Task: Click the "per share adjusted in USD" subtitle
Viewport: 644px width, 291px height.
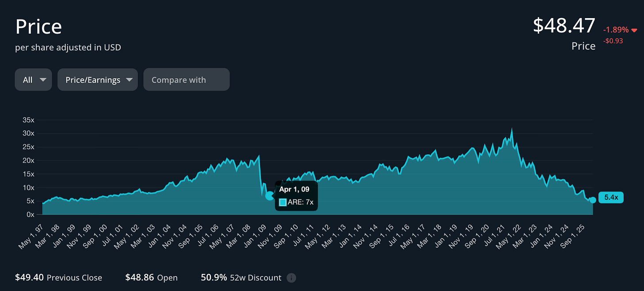Action: 68,47
